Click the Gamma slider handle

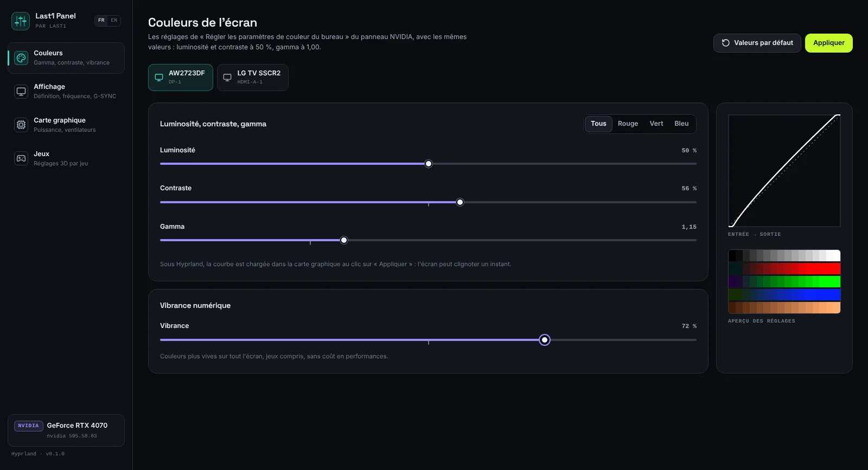344,240
